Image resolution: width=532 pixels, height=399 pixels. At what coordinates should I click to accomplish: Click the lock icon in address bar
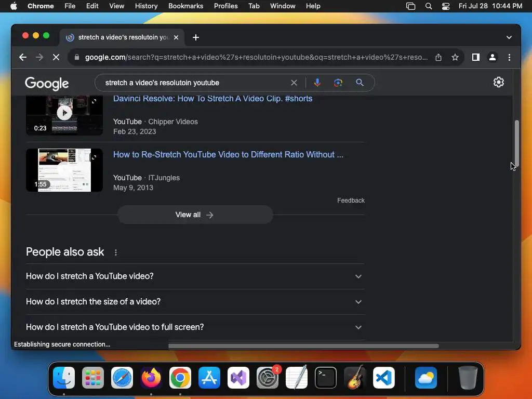(x=77, y=57)
